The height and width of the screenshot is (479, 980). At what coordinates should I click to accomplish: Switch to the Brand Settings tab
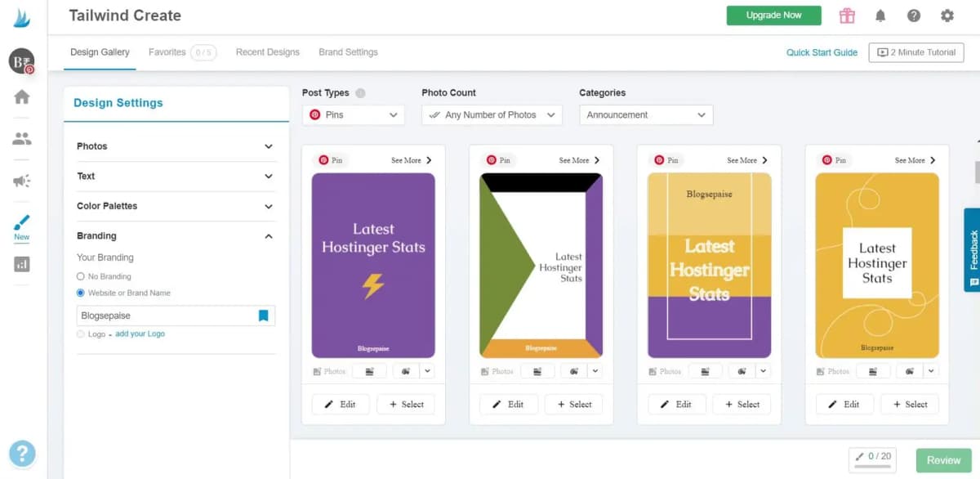click(348, 52)
